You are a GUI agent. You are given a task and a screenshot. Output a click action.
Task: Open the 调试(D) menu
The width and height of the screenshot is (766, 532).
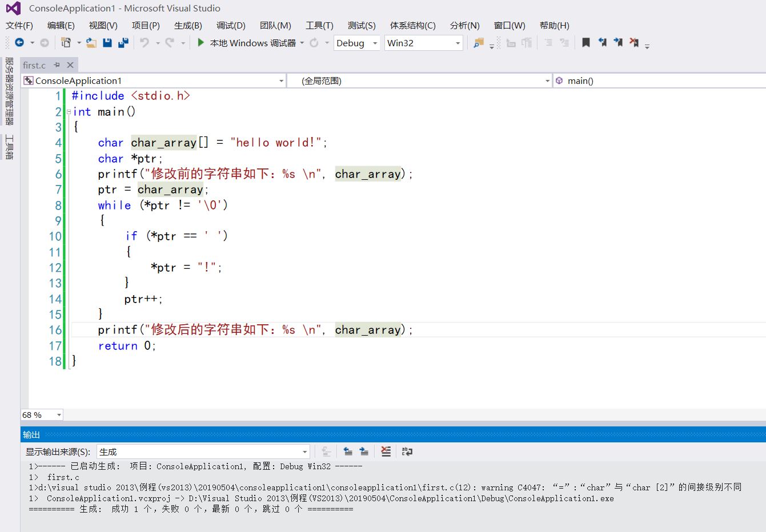(231, 25)
